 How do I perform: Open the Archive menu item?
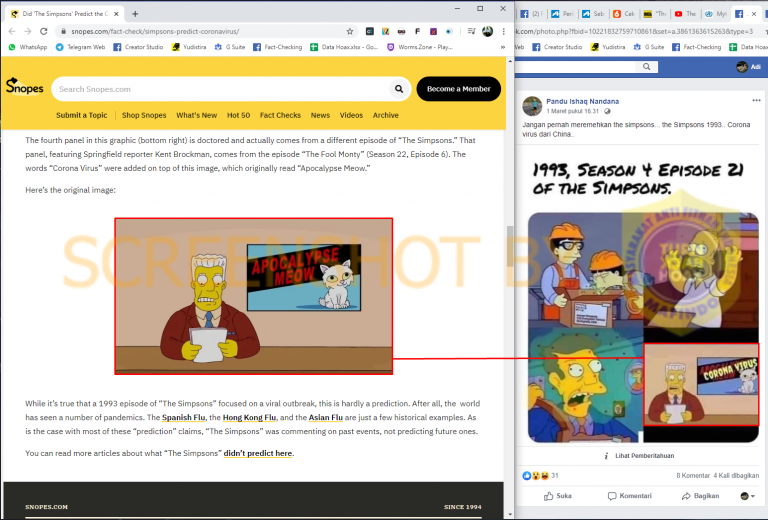point(385,115)
